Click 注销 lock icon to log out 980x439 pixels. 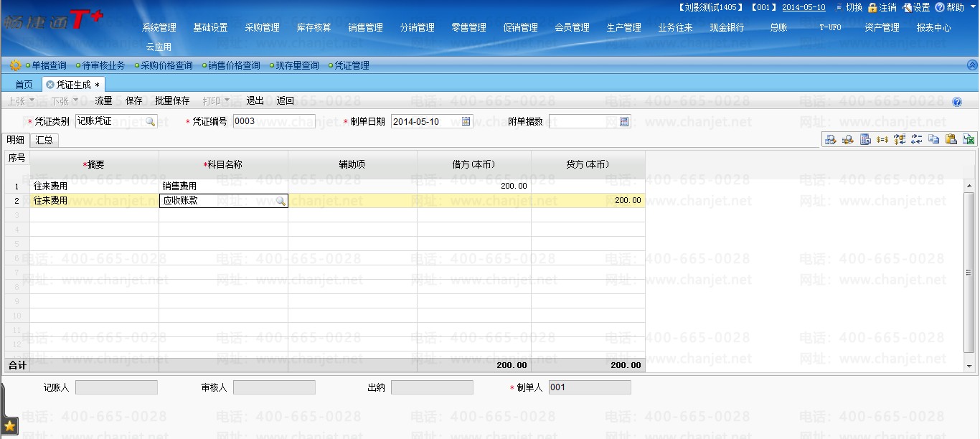click(x=872, y=7)
